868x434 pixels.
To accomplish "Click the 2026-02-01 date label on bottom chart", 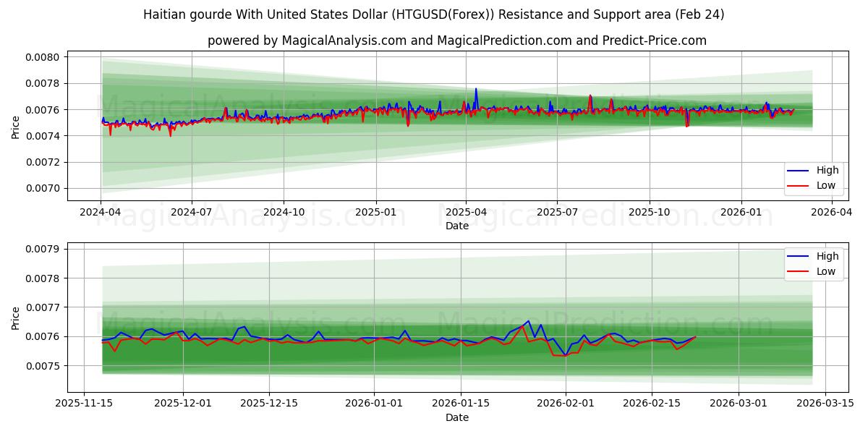I will click(565, 402).
